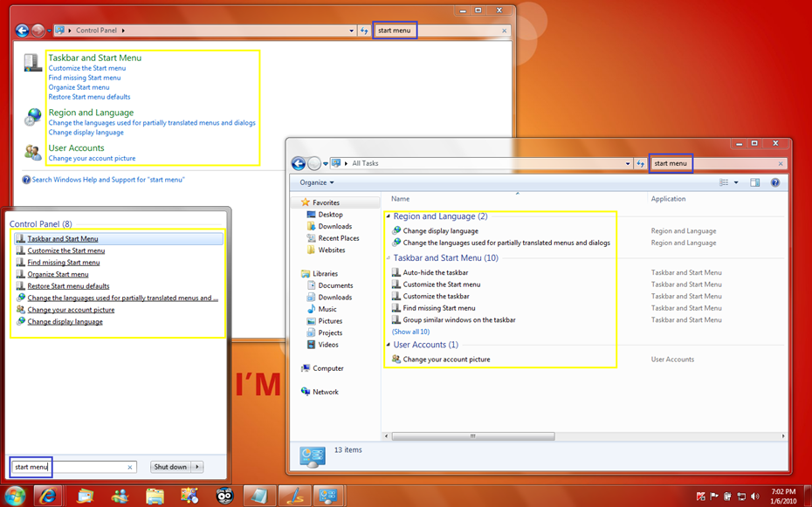This screenshot has width=812, height=507.
Task: Click User Accounts icon in Control Panel window
Action: (x=32, y=152)
